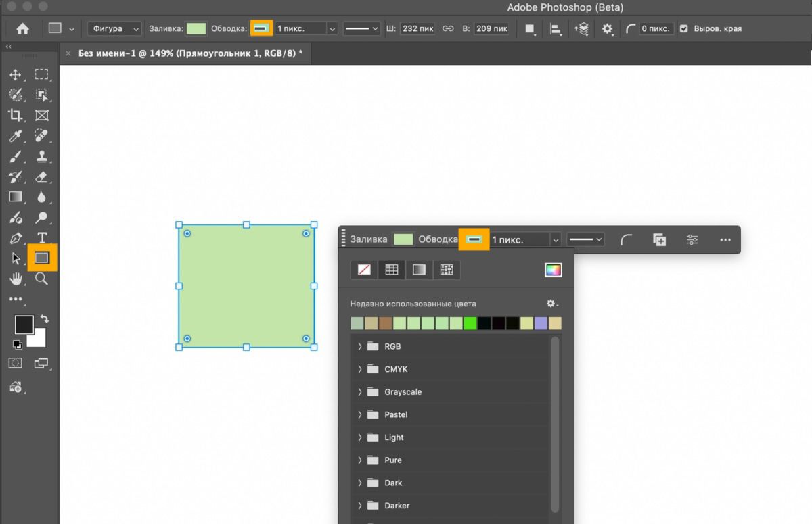The height and width of the screenshot is (524, 812).
Task: Select the Hand tool
Action: 16,279
